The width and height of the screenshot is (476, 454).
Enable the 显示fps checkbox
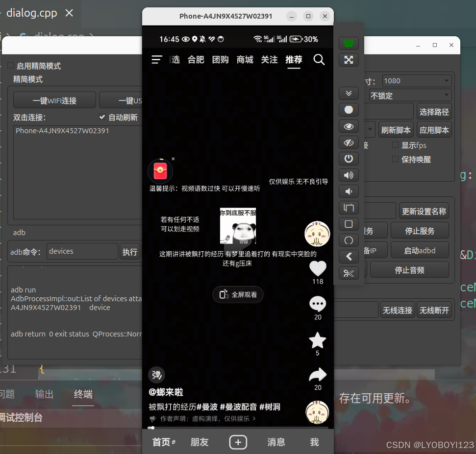point(395,145)
